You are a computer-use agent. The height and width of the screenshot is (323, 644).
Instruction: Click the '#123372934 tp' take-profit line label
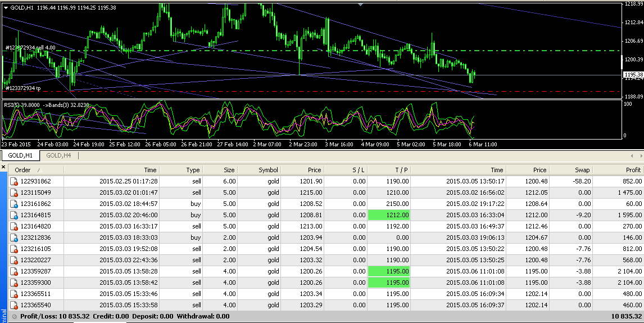[23, 88]
